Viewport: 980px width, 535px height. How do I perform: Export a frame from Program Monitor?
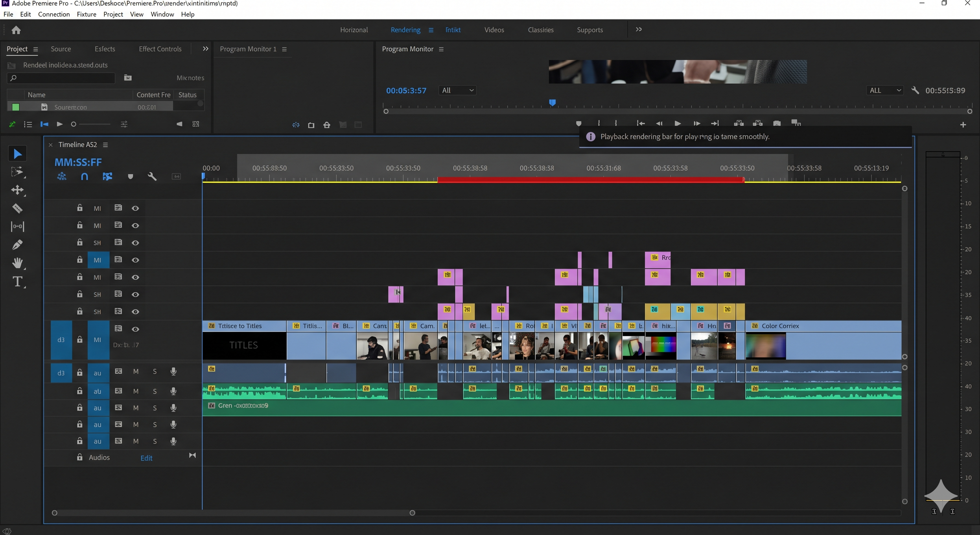(777, 123)
